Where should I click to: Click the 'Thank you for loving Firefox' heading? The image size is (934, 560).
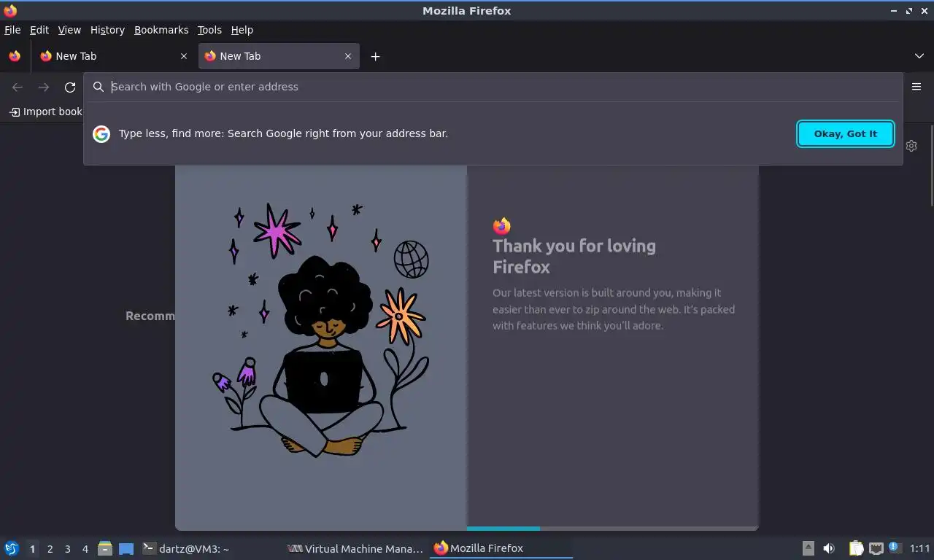pos(574,256)
